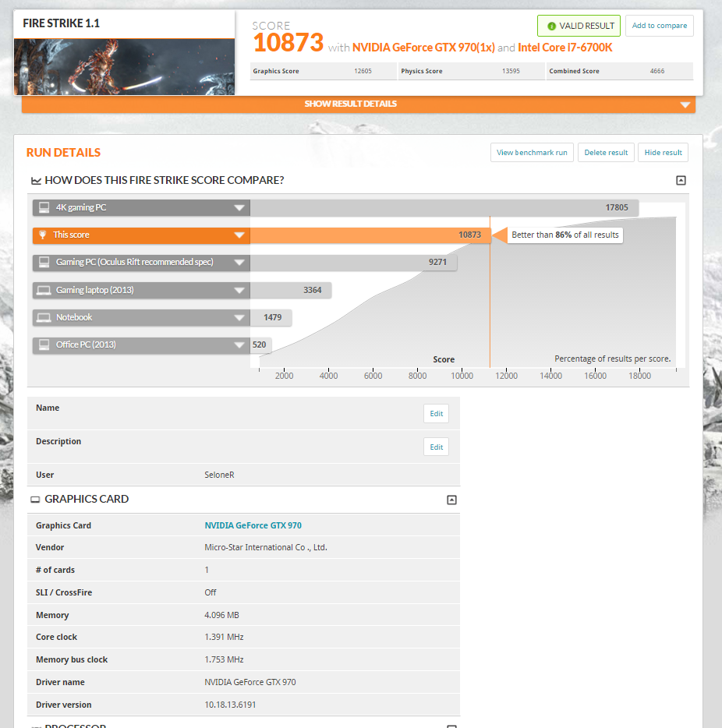Click the orange 10873 score bar

coord(370,235)
